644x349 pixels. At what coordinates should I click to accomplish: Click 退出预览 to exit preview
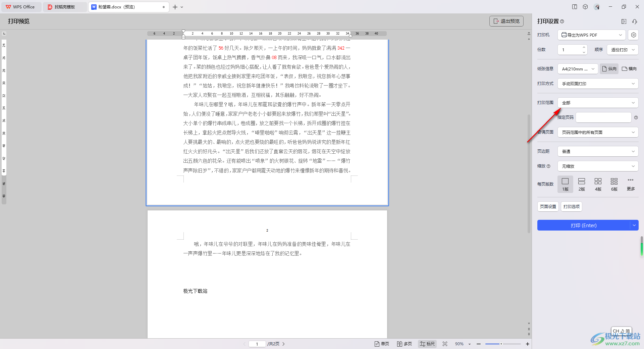506,21
